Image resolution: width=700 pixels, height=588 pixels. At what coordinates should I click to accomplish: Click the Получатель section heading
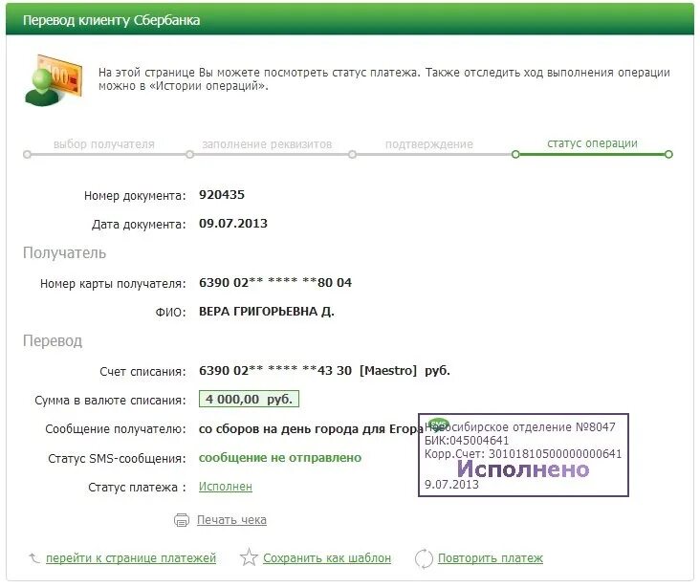(x=64, y=253)
